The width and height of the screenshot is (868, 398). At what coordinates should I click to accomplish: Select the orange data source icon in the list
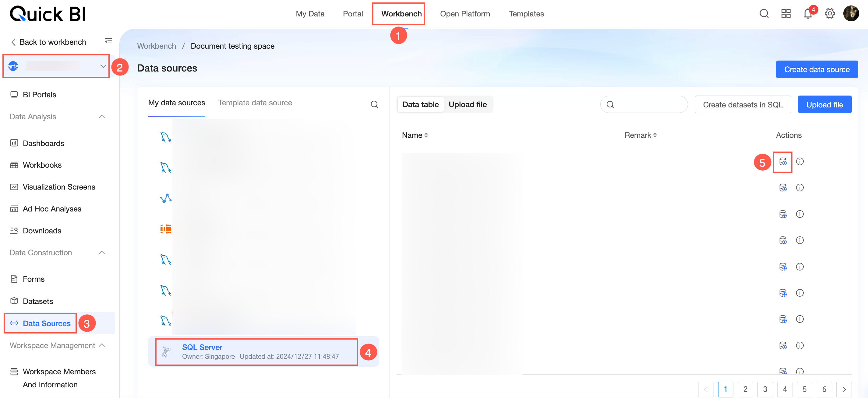(x=165, y=229)
